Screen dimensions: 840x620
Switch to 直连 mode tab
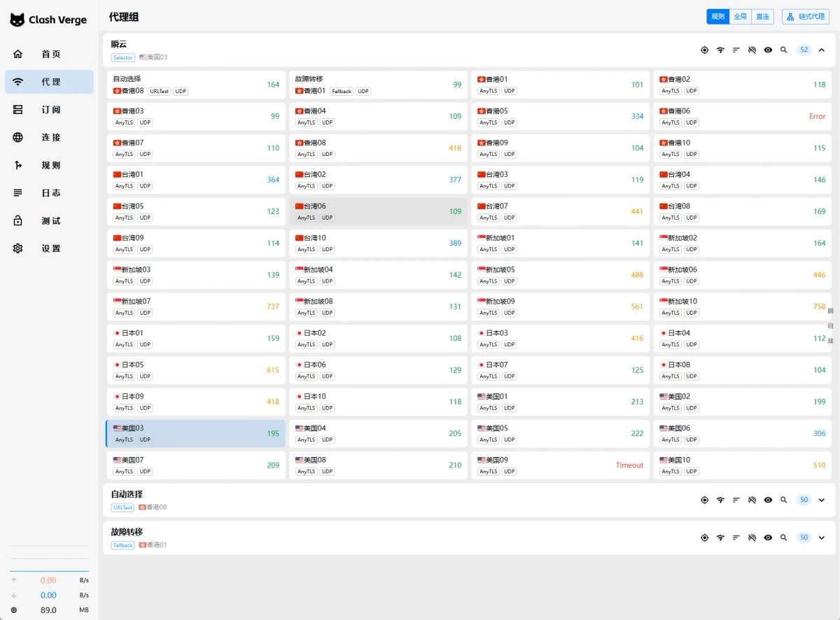tap(763, 17)
